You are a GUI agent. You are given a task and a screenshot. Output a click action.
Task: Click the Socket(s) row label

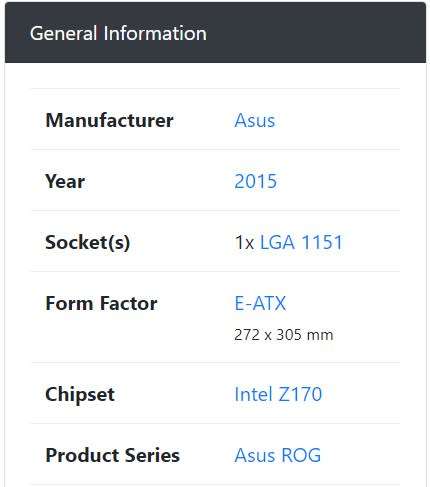(x=88, y=242)
